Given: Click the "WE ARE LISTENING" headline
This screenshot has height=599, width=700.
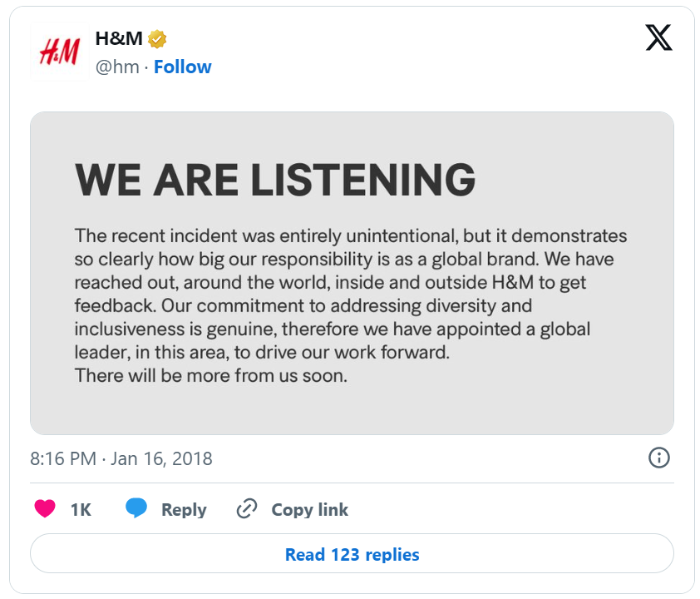Looking at the screenshot, I should click(x=275, y=180).
